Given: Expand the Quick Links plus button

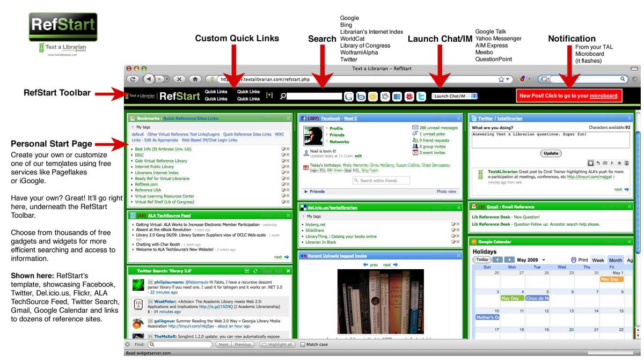Looking at the screenshot, I should [269, 95].
